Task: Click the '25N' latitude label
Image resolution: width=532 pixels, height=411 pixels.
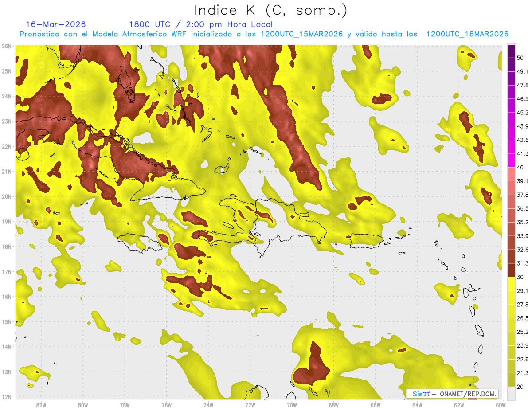Action: click(x=7, y=71)
